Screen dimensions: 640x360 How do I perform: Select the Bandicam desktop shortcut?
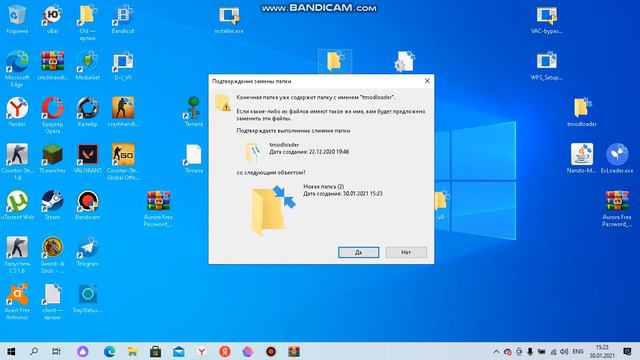point(87,205)
